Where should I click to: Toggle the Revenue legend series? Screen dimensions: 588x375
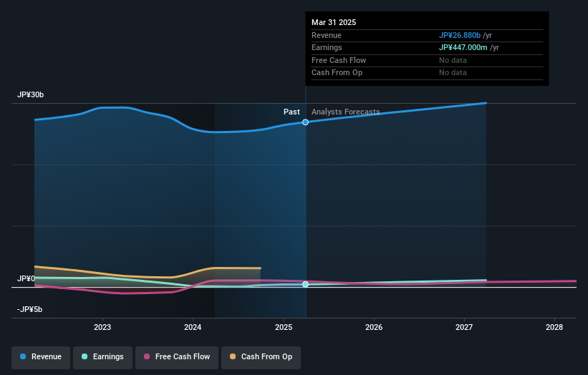coord(41,357)
